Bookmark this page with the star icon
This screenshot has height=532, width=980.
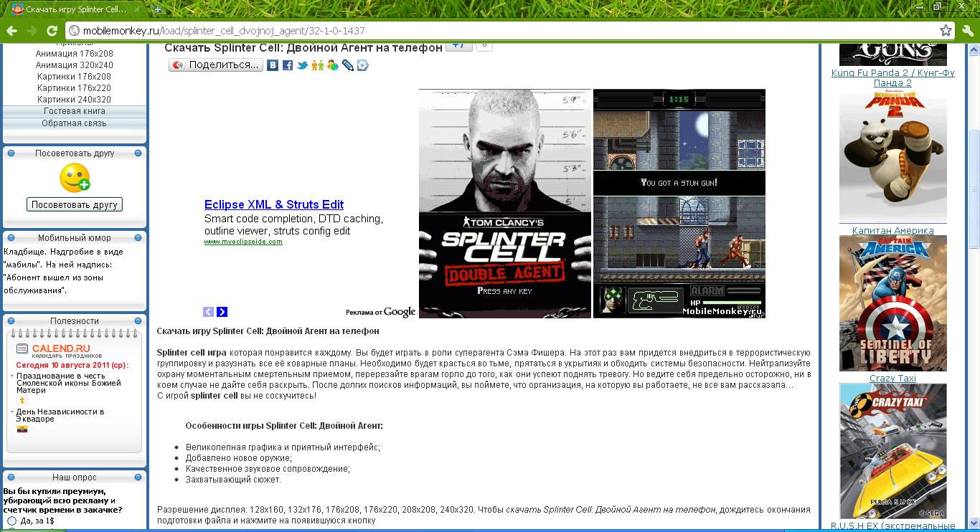[x=946, y=31]
